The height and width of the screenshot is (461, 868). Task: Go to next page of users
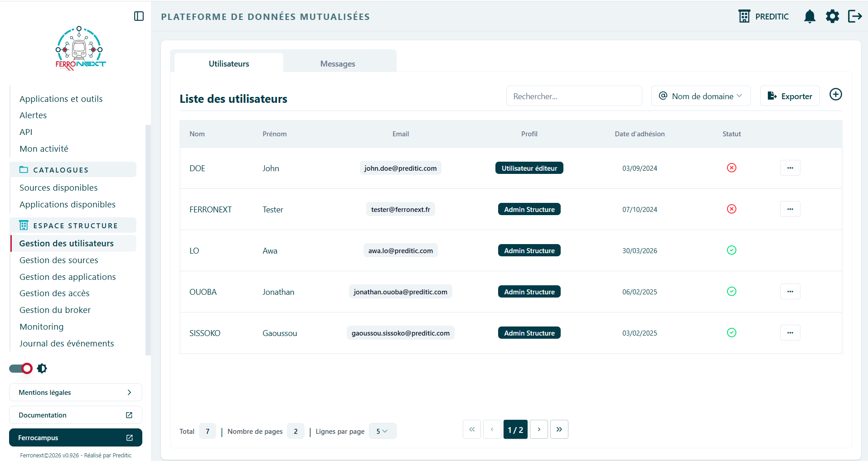539,429
